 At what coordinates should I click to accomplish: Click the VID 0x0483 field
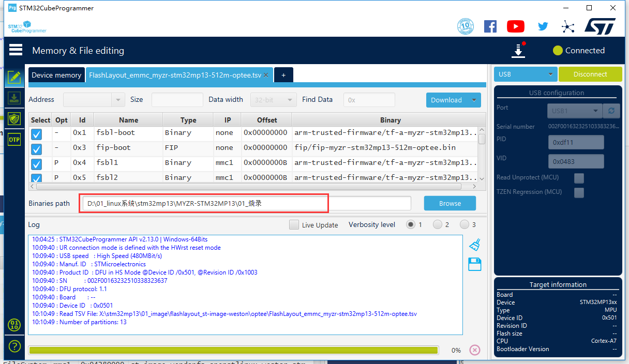coord(576,161)
